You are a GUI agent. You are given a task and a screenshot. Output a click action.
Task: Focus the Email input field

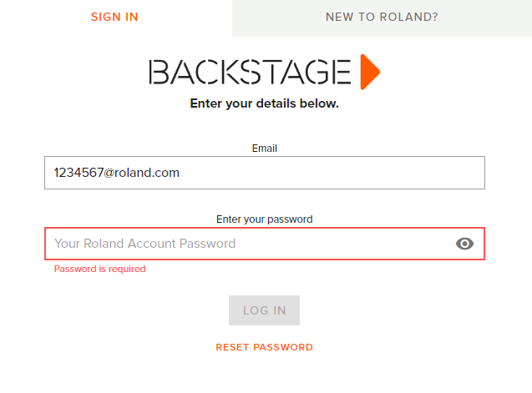(265, 173)
